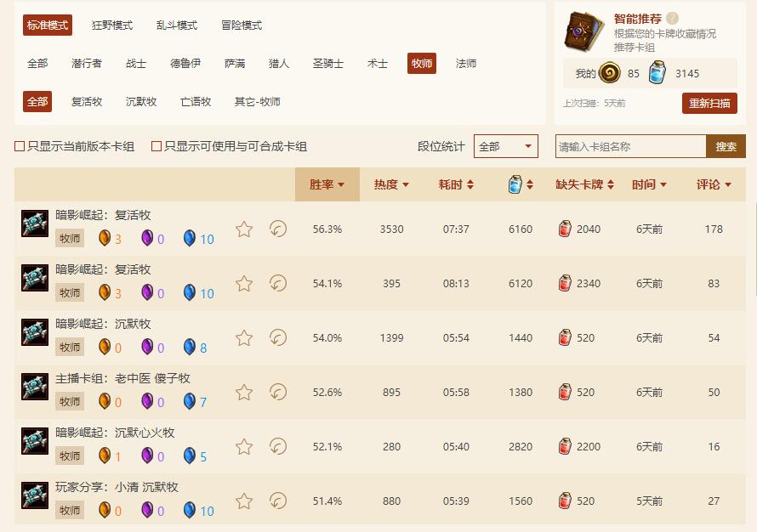Select the 法师 class tab
757x532 pixels.
(x=466, y=64)
